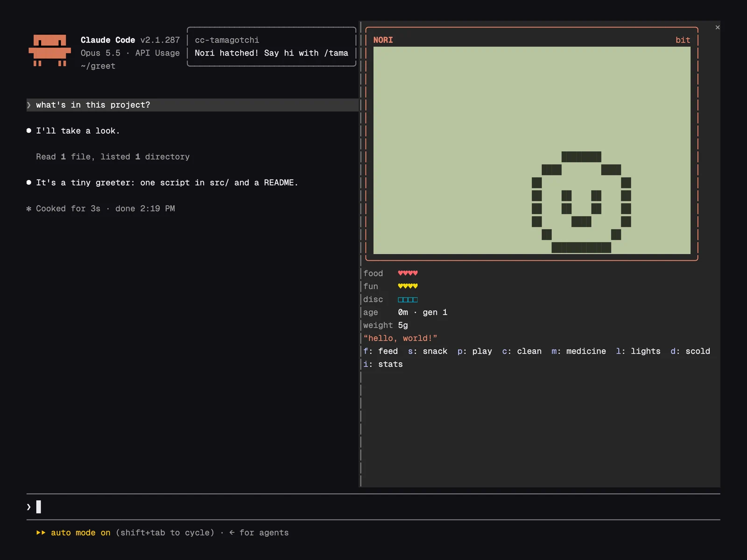This screenshot has width=747, height=560.
Task: Select the 'c: clean' action
Action: pos(521,351)
